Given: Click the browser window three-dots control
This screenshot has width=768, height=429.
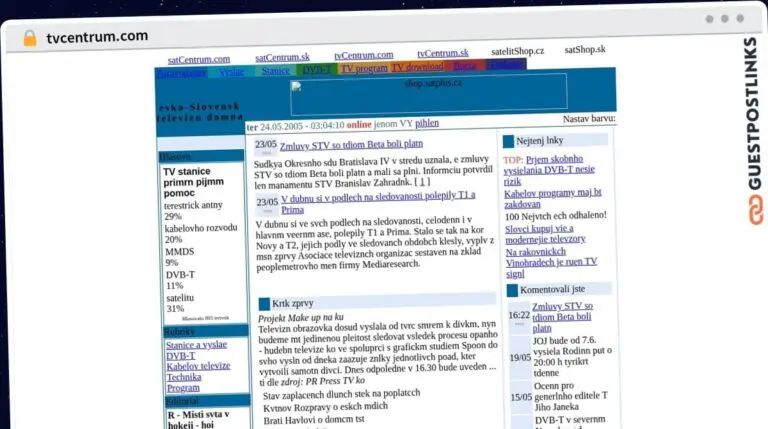Looking at the screenshot, I should click(x=725, y=18).
